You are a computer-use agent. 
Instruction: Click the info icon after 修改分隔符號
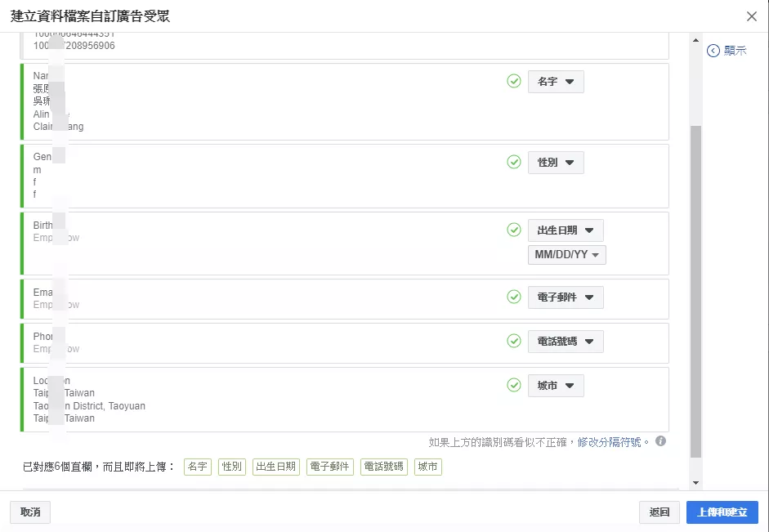coord(660,441)
